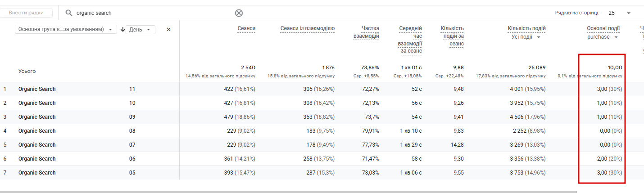Sort by Сеанси із взаємодією column
The image size is (644, 193).
click(307, 28)
